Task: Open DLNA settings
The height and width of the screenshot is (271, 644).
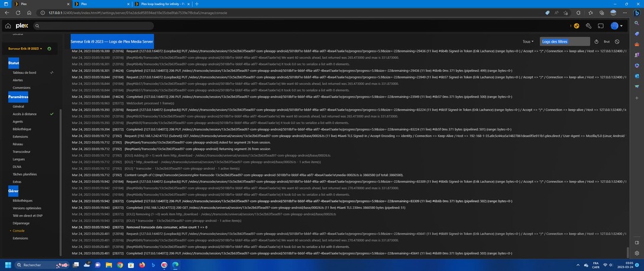Action: (17, 167)
